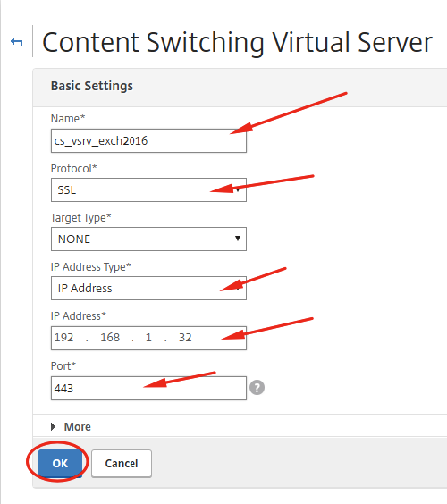Screen dimensions: 447x504
Task: Select the third IP octet 1
Action: [x=148, y=338]
